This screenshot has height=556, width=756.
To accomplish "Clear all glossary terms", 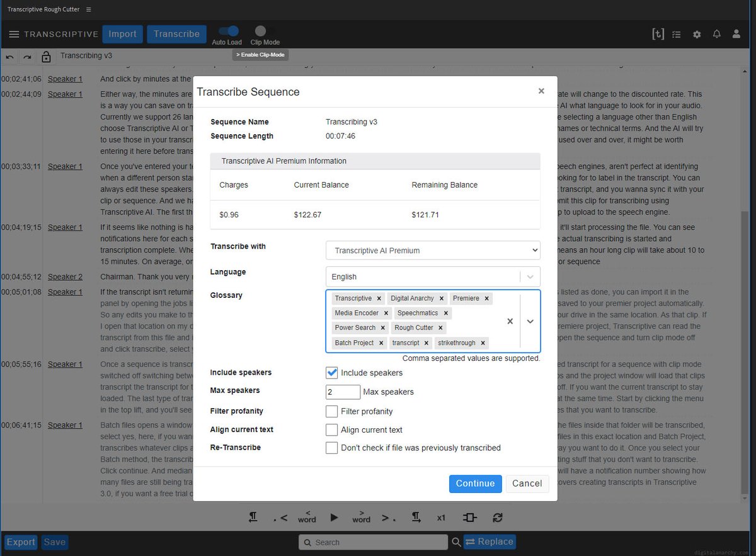I will (510, 321).
